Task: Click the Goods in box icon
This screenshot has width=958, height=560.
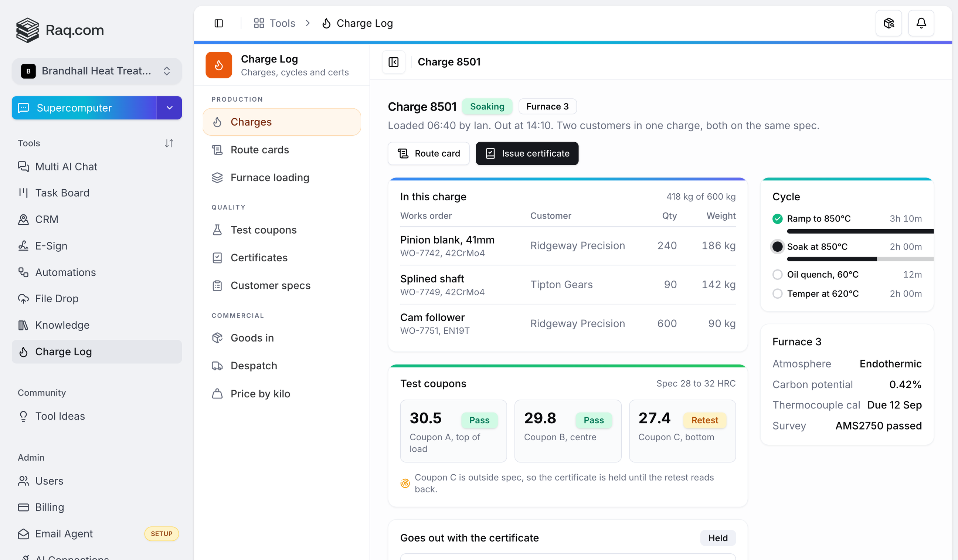Action: (x=217, y=337)
